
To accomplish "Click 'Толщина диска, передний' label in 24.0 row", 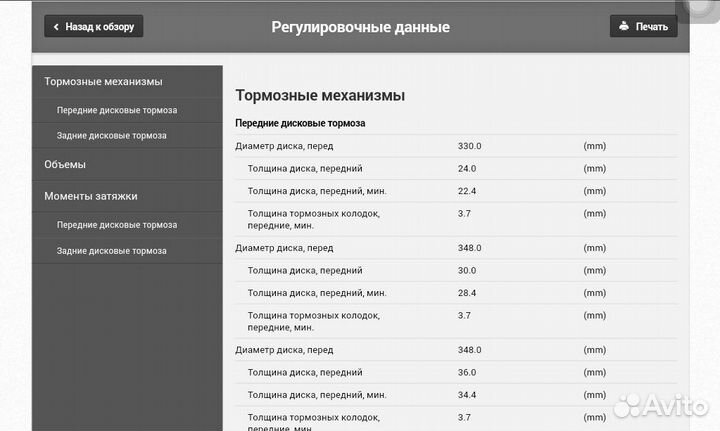I will (305, 168).
